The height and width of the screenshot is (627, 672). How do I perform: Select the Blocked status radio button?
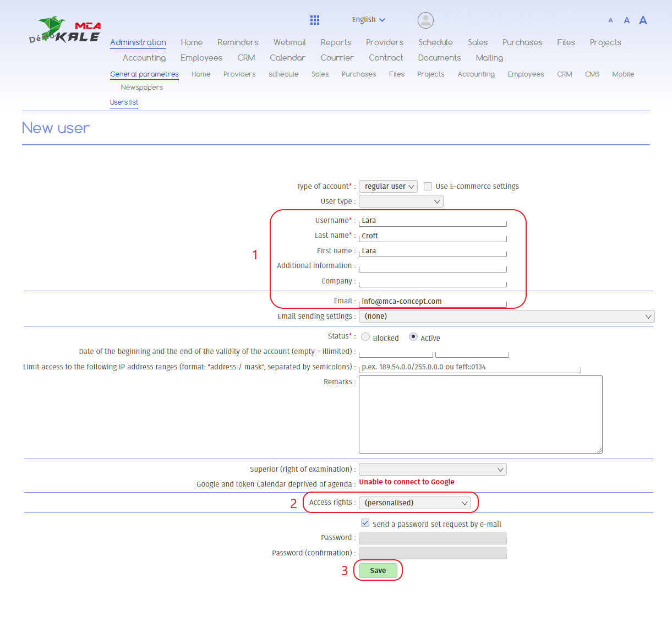(365, 337)
